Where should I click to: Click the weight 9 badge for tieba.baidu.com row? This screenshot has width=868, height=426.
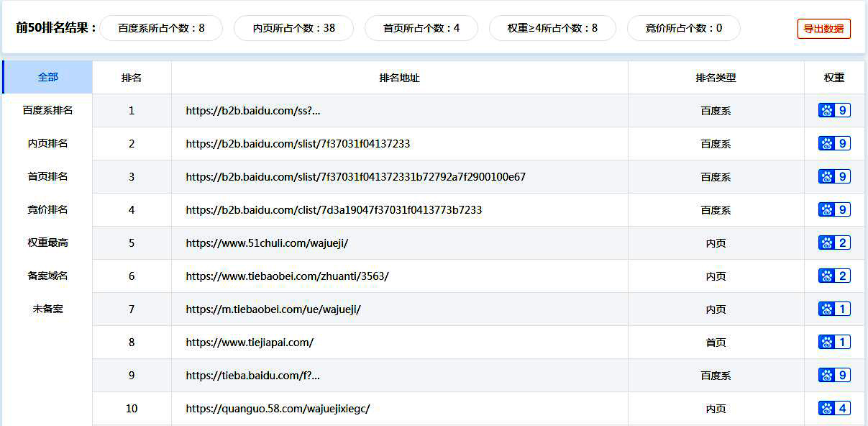pos(834,375)
